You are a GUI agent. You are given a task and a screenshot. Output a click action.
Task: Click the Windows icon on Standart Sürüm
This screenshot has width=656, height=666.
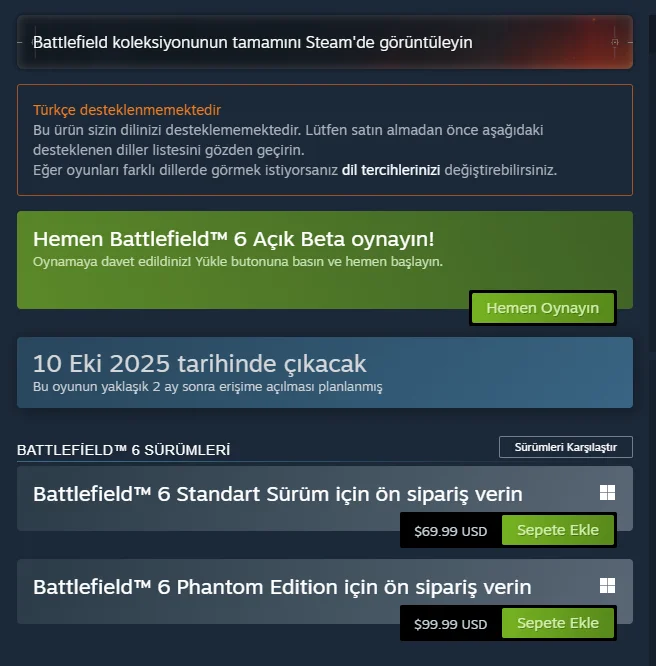click(x=608, y=493)
